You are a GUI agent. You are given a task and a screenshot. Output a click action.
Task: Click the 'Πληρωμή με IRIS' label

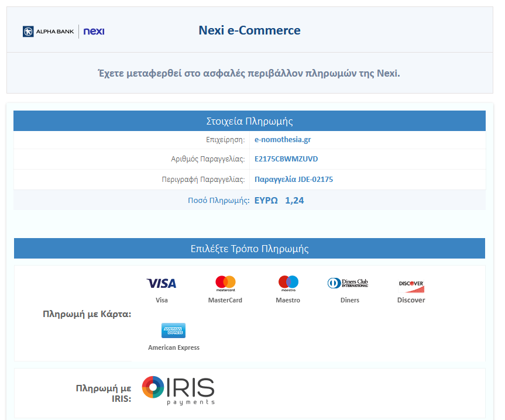[103, 393]
